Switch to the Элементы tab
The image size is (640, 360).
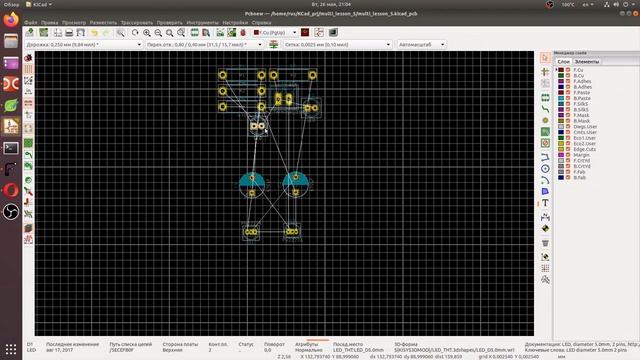tap(587, 62)
